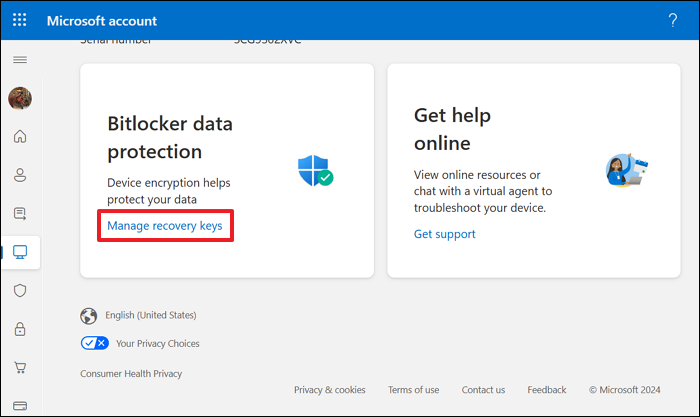
Task: Toggle Your Privacy Choices switch
Action: (x=95, y=343)
